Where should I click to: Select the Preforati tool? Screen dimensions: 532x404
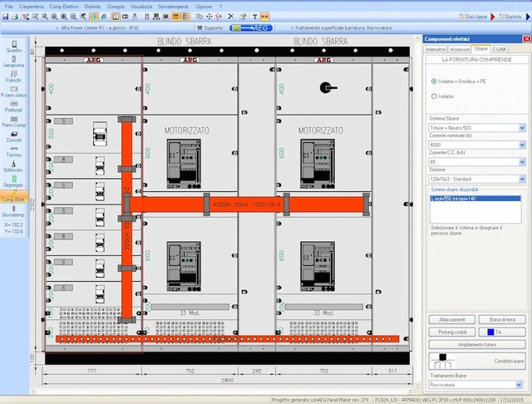pyautogui.click(x=14, y=106)
